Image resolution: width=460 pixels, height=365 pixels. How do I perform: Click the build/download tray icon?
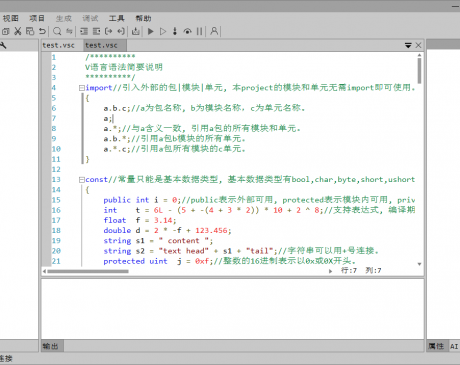(x=136, y=31)
